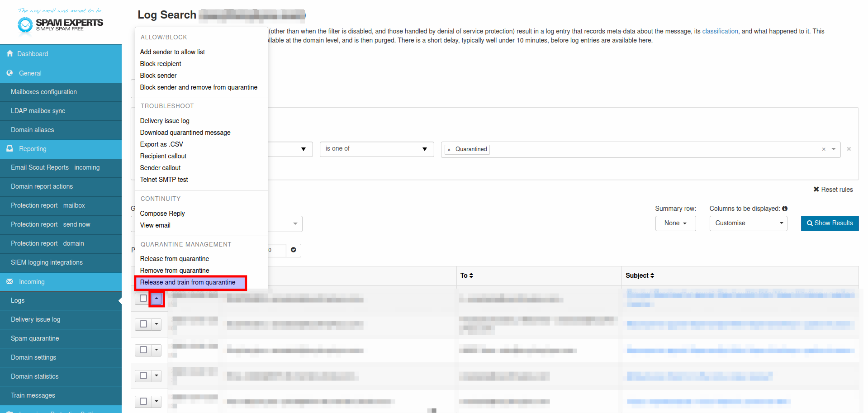868x413 pixels.
Task: Open Protection report - domain
Action: point(61,243)
